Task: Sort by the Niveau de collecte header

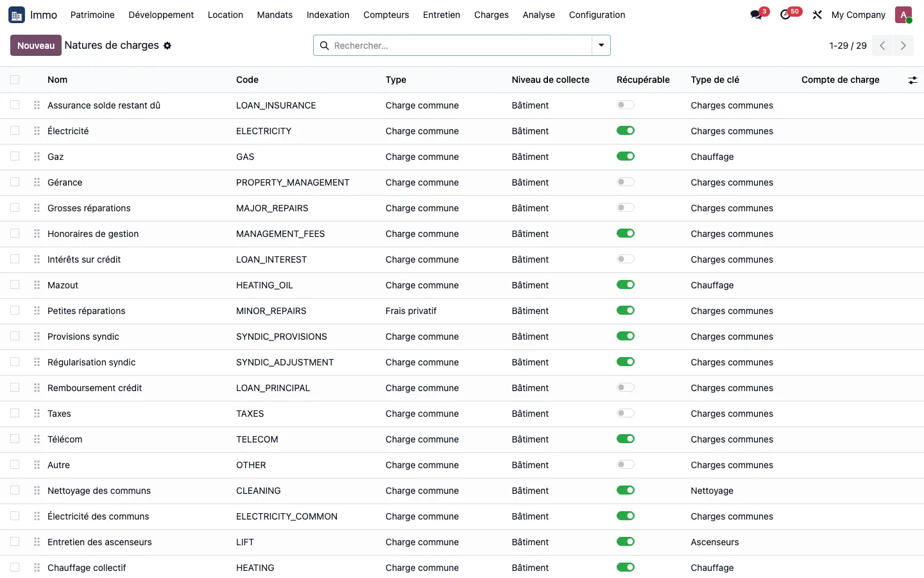Action: [x=550, y=80]
